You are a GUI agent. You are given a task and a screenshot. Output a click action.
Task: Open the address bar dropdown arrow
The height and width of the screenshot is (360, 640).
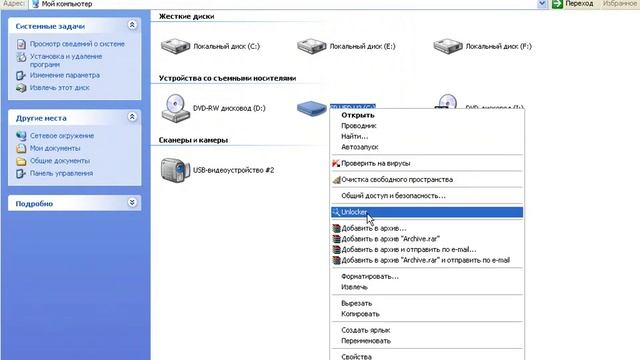click(x=542, y=4)
